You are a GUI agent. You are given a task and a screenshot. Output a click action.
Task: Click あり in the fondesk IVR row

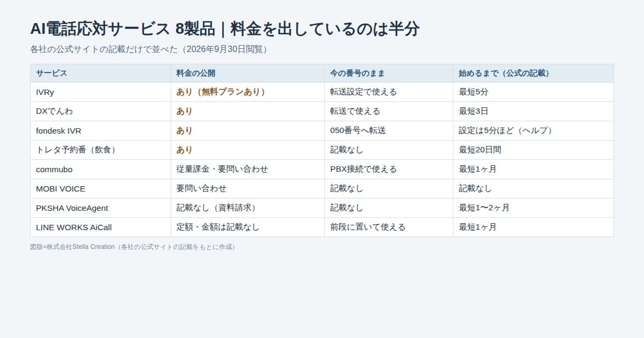[247, 130]
